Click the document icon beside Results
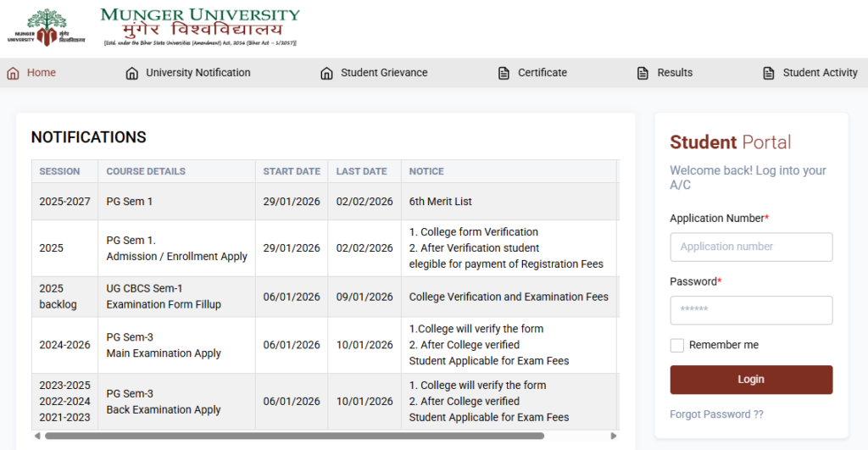 (x=643, y=73)
